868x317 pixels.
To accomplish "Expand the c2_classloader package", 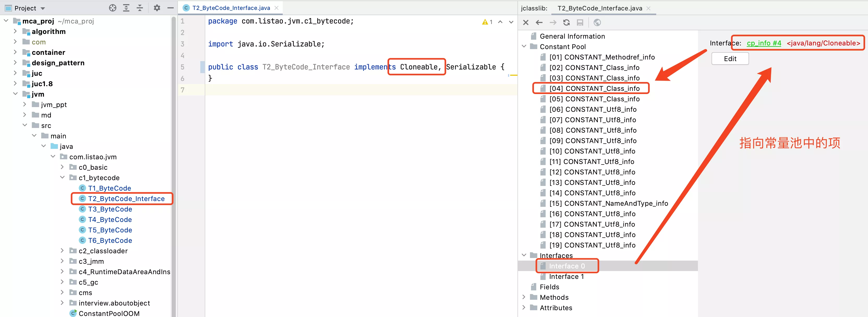I will point(62,251).
